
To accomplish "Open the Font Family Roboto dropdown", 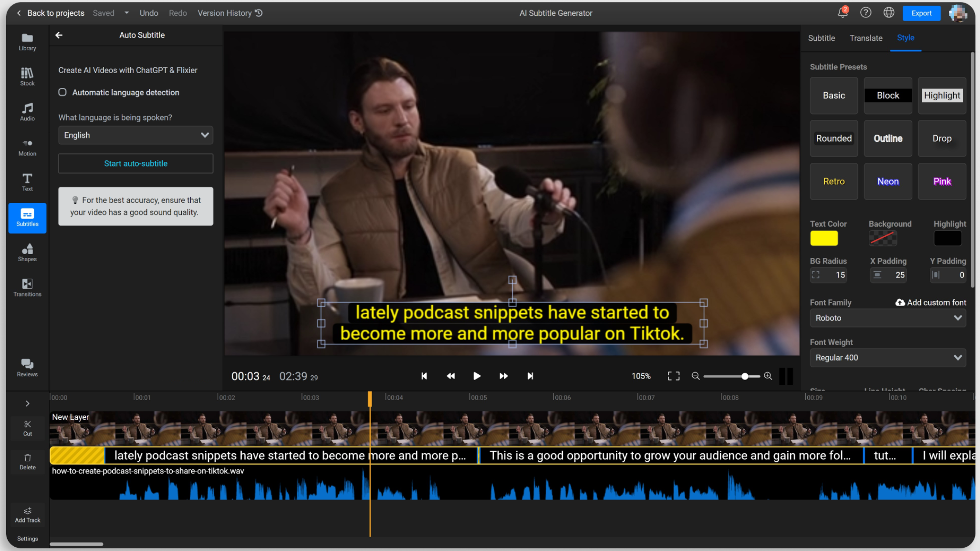I will click(x=887, y=318).
